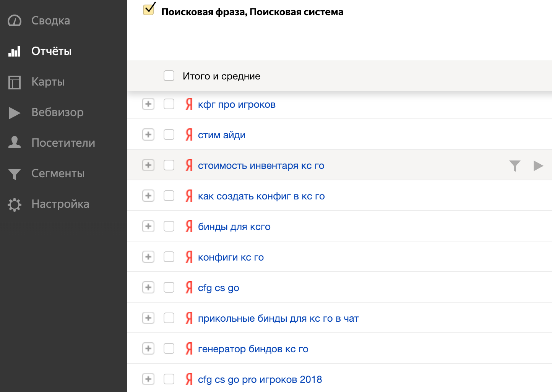Click Yandex icon beside как создать конфиг
Viewport: 552px width, 392px height.
coord(189,196)
